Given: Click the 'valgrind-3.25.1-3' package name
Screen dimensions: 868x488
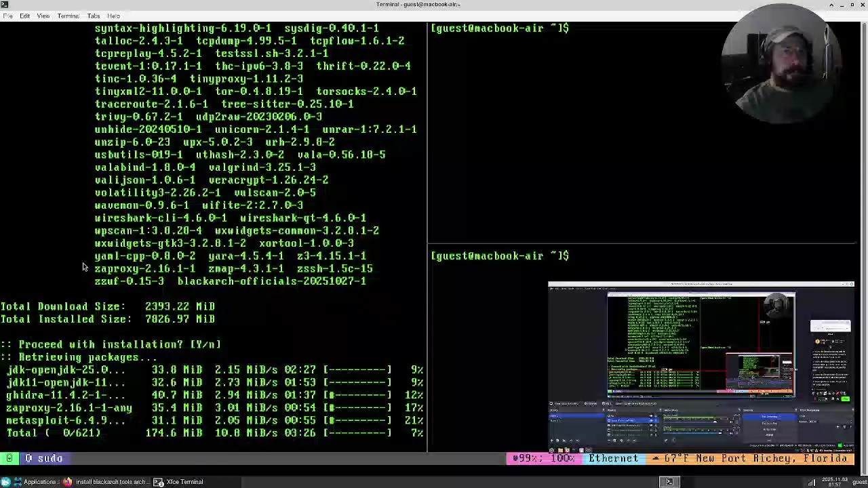Looking at the screenshot, I should coord(262,167).
